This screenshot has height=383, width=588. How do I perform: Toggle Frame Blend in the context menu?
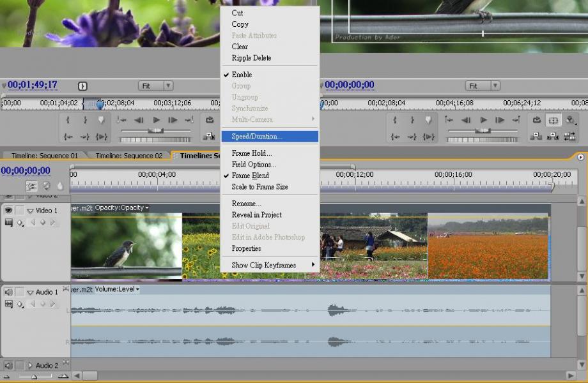click(x=250, y=176)
